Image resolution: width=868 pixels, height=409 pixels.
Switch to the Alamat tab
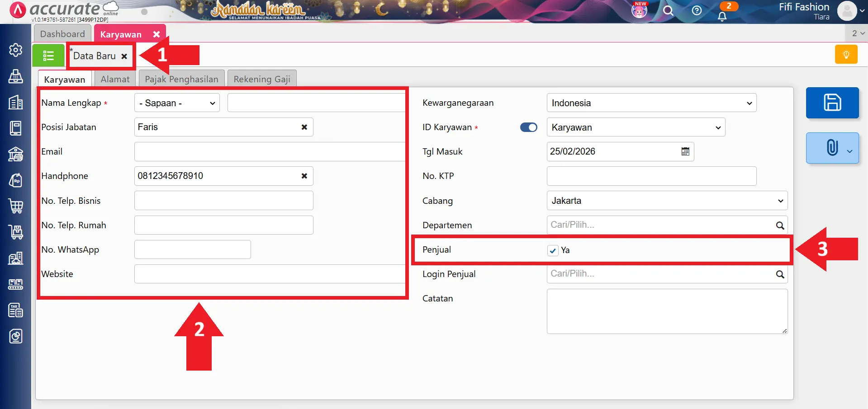[115, 79]
